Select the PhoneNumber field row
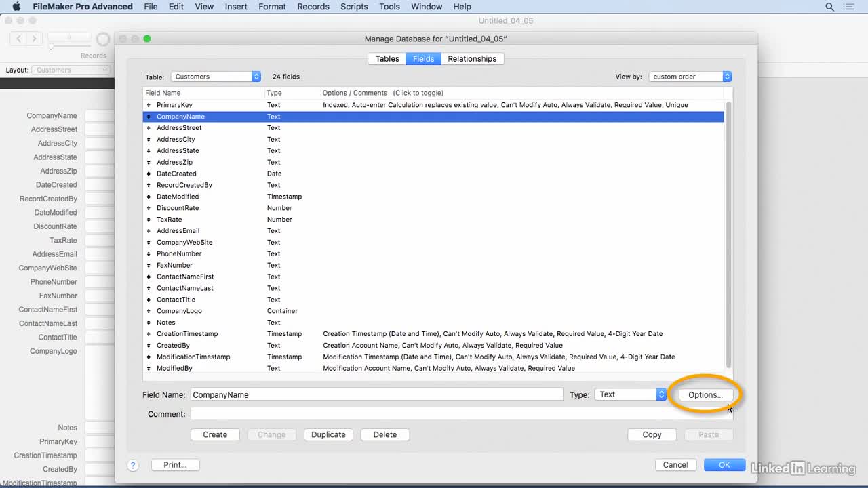 click(433, 254)
